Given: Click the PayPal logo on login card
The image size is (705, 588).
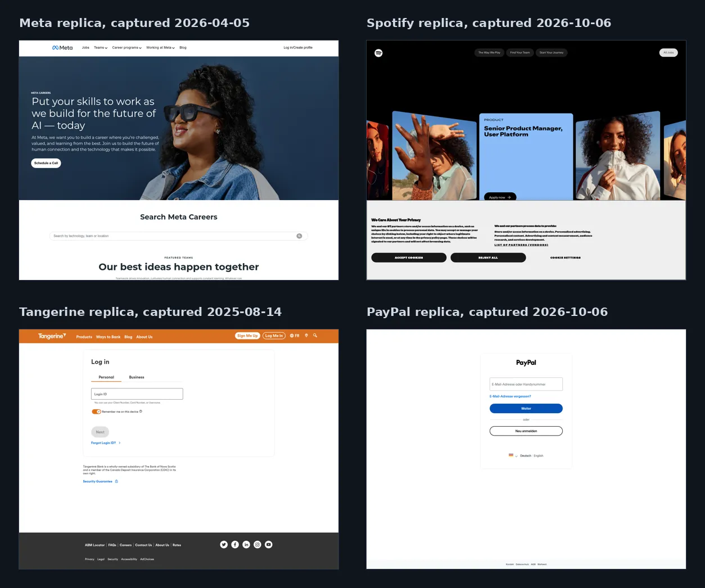Looking at the screenshot, I should (526, 363).
